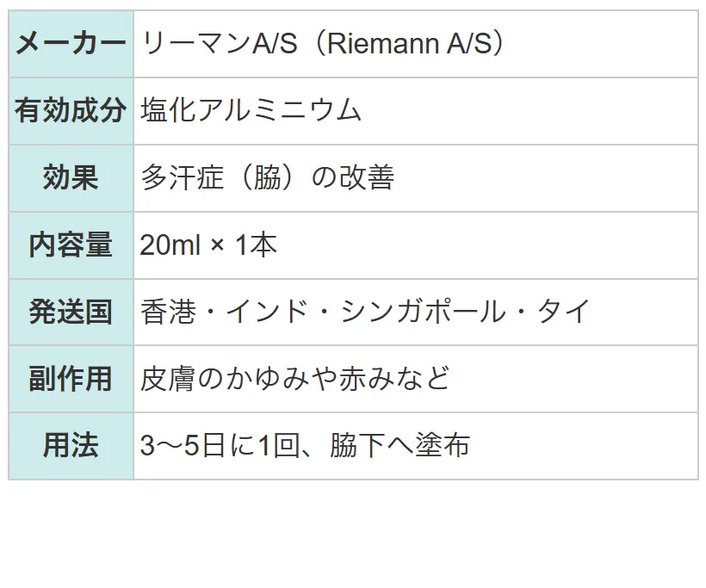Click the 副作用 label cell
The image size is (706, 588).
click(71, 379)
